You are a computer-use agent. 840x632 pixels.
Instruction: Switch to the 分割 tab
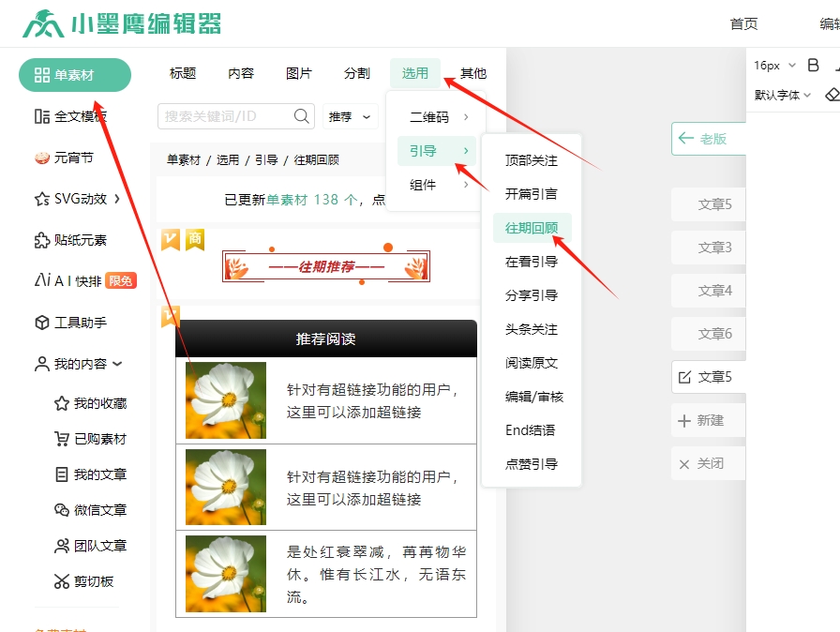[357, 73]
